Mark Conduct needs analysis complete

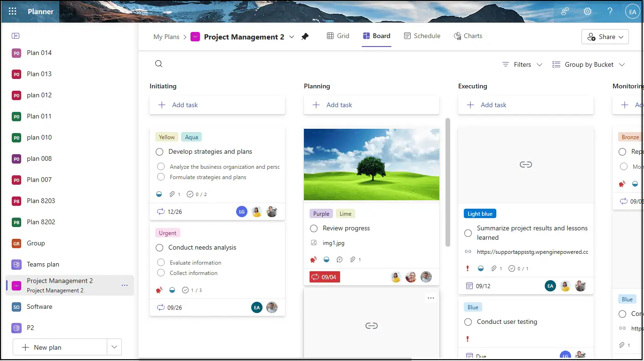(x=159, y=248)
